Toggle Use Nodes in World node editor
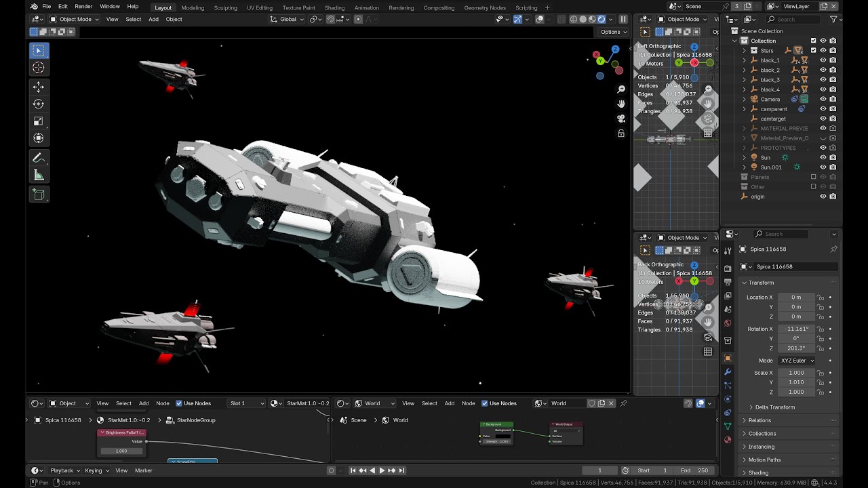Viewport: 868px width, 488px height. coord(485,403)
